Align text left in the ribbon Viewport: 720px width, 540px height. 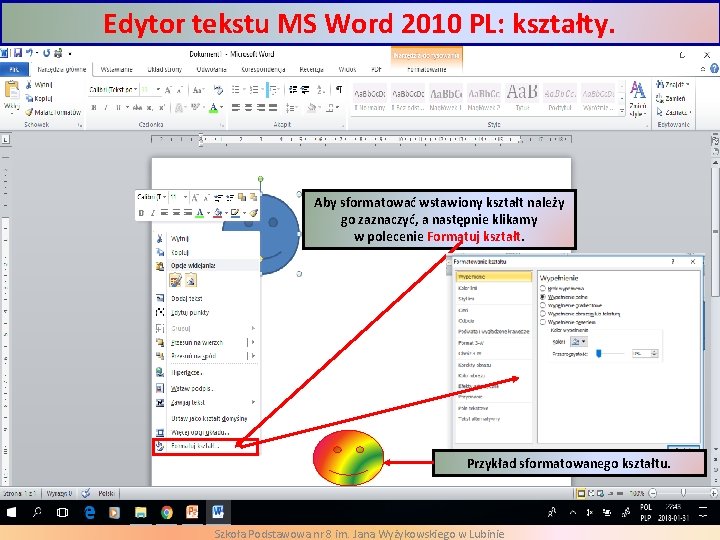(236, 107)
